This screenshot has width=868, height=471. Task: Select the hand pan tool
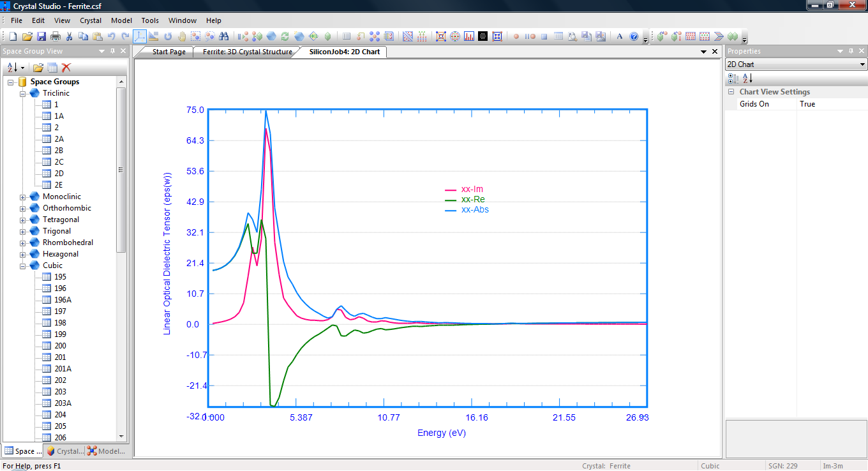(x=182, y=36)
